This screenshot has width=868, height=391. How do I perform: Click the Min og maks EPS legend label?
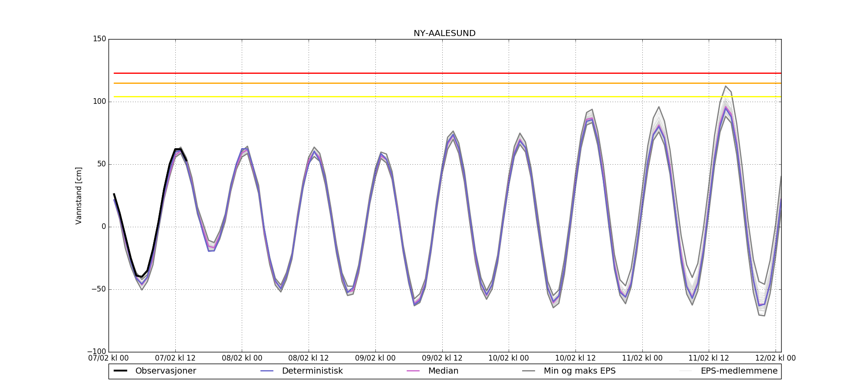pos(579,371)
